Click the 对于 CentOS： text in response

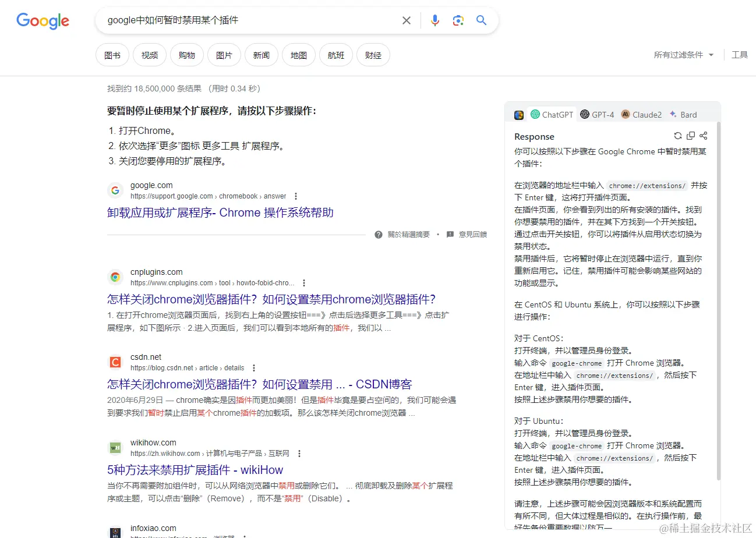coord(539,338)
